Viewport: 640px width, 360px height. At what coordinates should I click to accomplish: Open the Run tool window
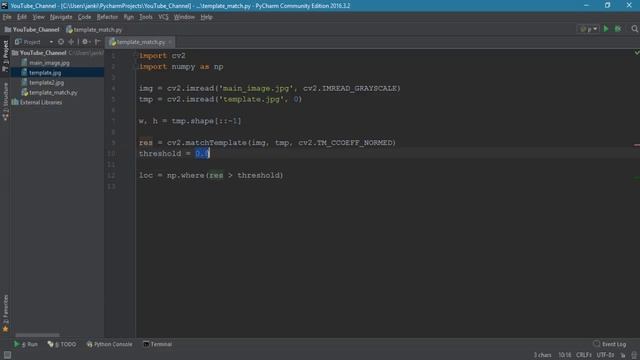pyautogui.click(x=26, y=344)
